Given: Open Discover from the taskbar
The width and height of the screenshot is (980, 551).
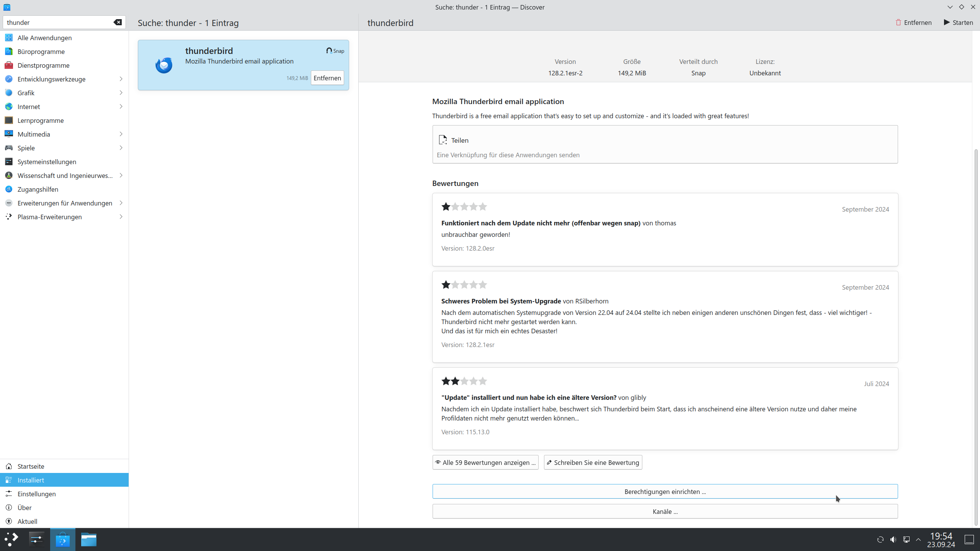Looking at the screenshot, I should click(x=62, y=540).
